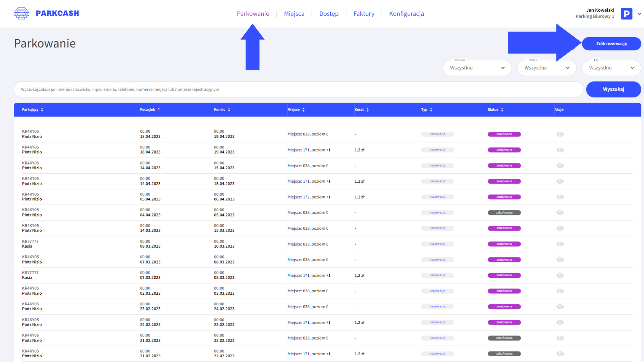Sort by Status column arrows
The width and height of the screenshot is (644, 362).
pos(502,110)
